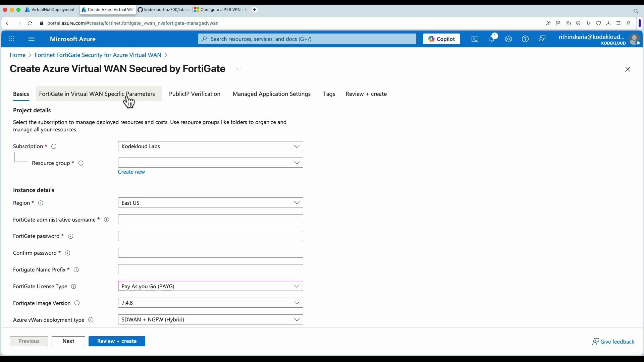
Task: Open the notifications bell with badge
Action: point(492,39)
